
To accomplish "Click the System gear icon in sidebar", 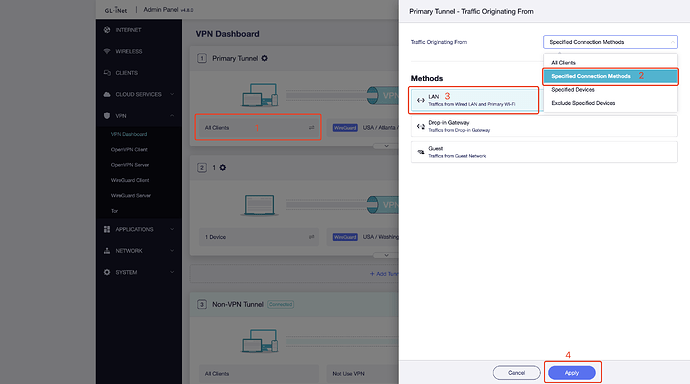I will (107, 272).
